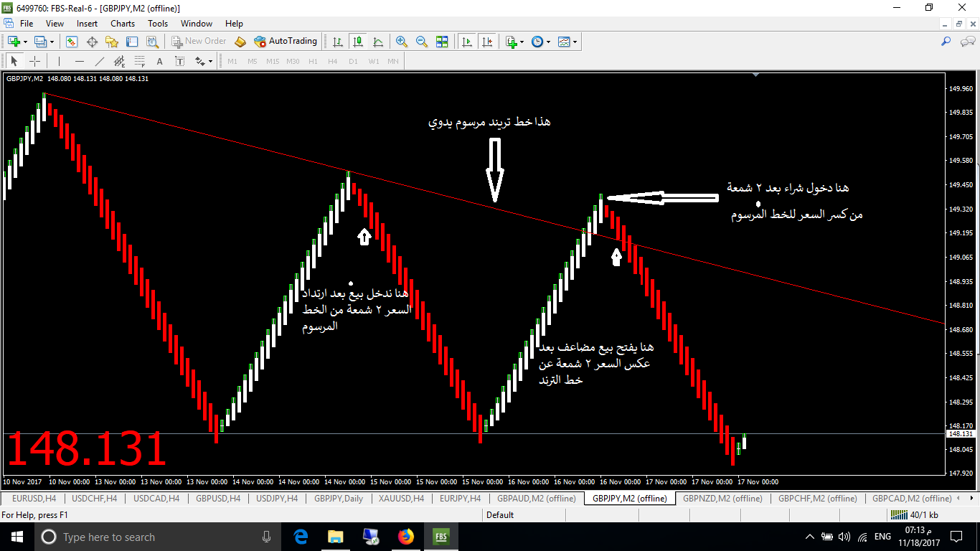This screenshot has height=551, width=980.
Task: Switch to the GBPJPY,Daily chart tab
Action: pyautogui.click(x=339, y=498)
